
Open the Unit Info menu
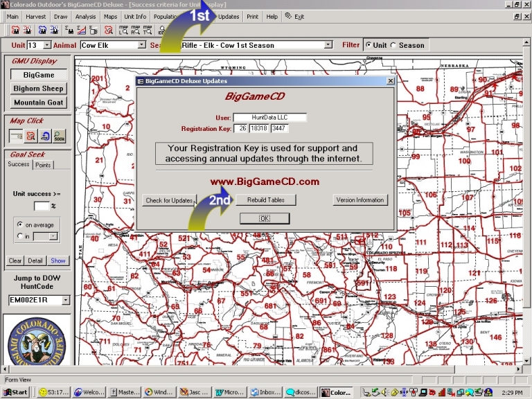point(135,17)
